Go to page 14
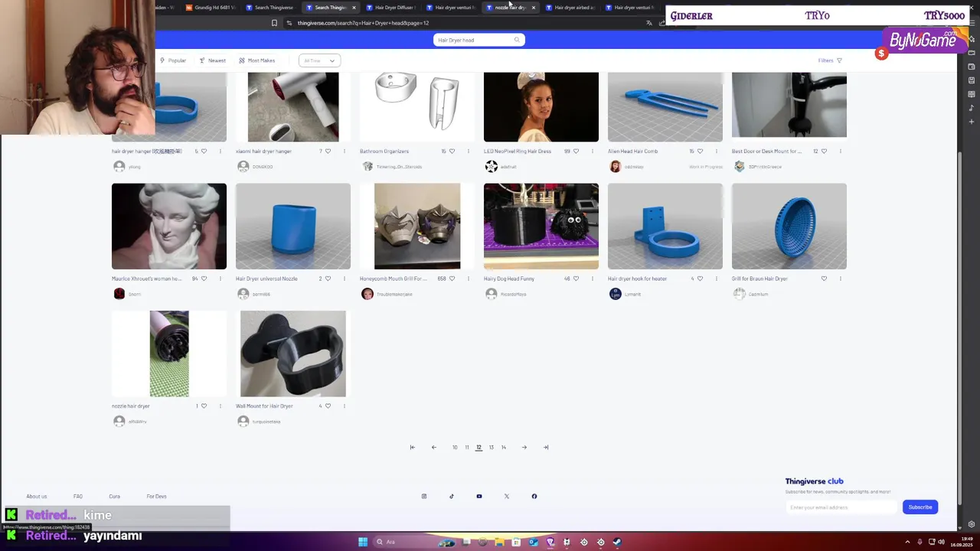 click(504, 448)
